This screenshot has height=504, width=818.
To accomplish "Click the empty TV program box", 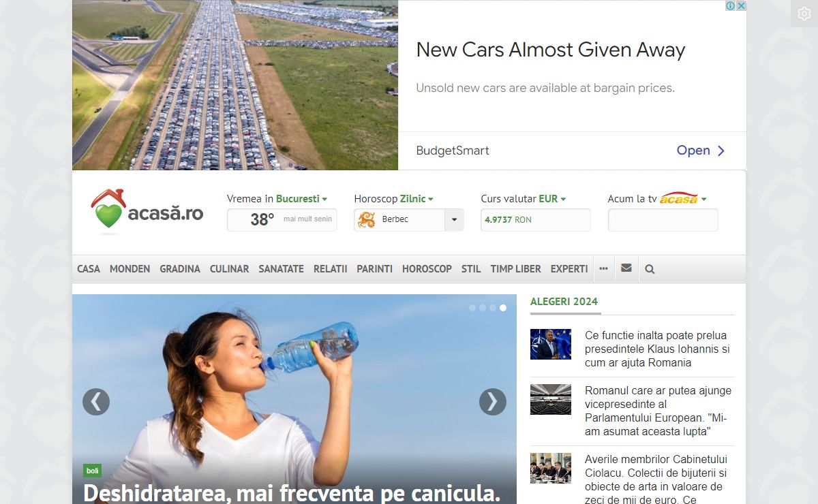I will (663, 220).
